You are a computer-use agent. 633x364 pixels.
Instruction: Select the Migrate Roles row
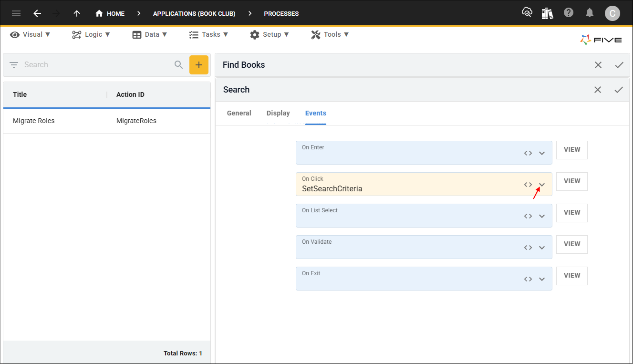coord(107,121)
